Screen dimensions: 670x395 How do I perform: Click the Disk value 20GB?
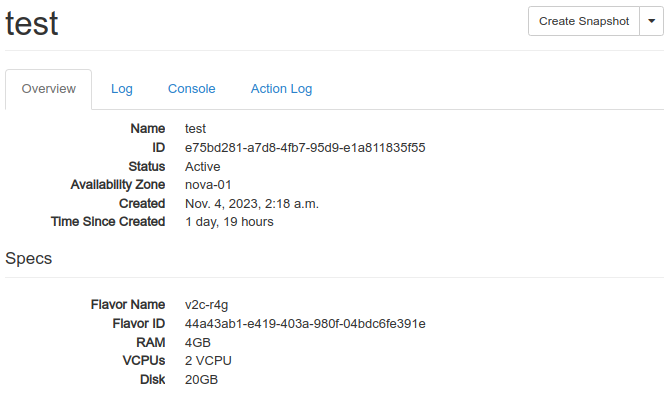[x=201, y=380]
